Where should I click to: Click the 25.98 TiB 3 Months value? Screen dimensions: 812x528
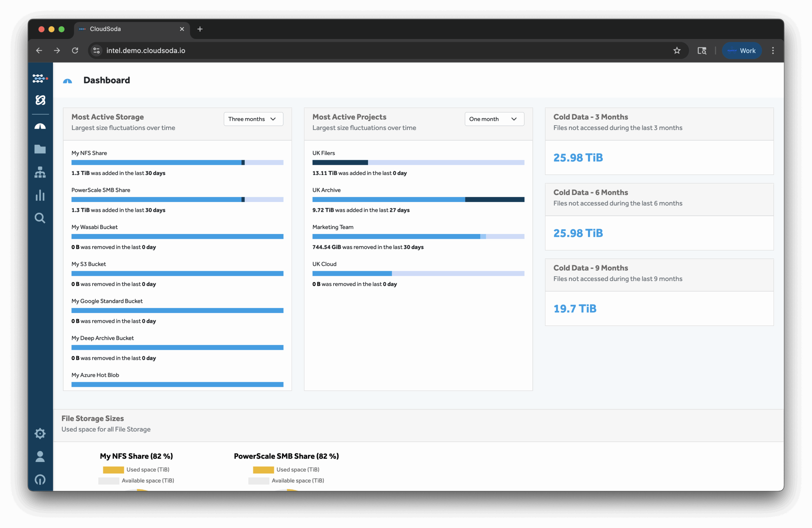(x=578, y=158)
